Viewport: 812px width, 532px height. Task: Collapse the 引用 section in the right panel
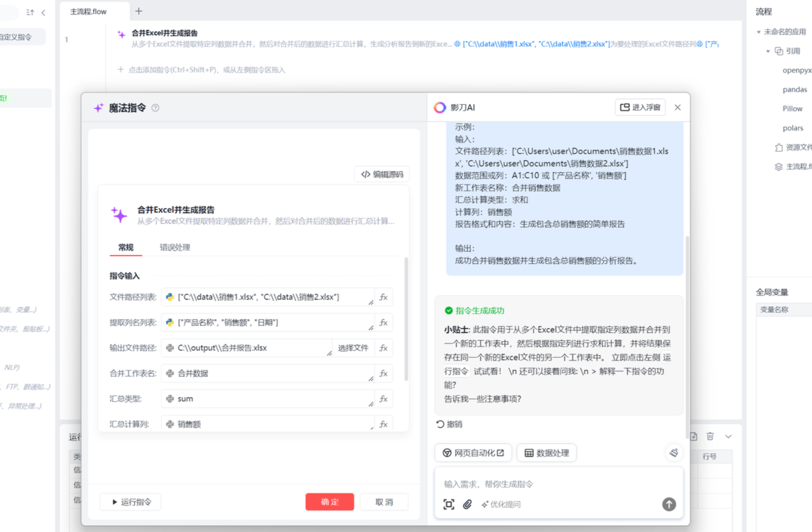pyautogui.click(x=768, y=51)
